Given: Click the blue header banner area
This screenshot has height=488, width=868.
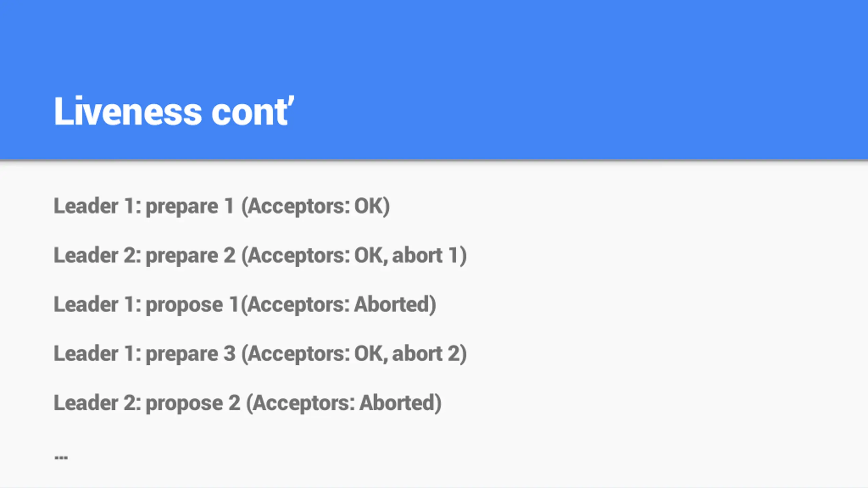Looking at the screenshot, I should click(x=434, y=80).
